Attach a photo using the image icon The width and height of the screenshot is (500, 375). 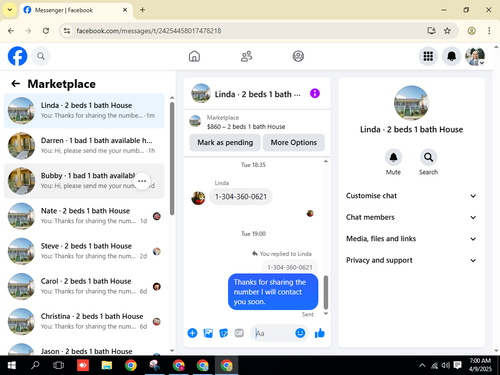tap(208, 333)
